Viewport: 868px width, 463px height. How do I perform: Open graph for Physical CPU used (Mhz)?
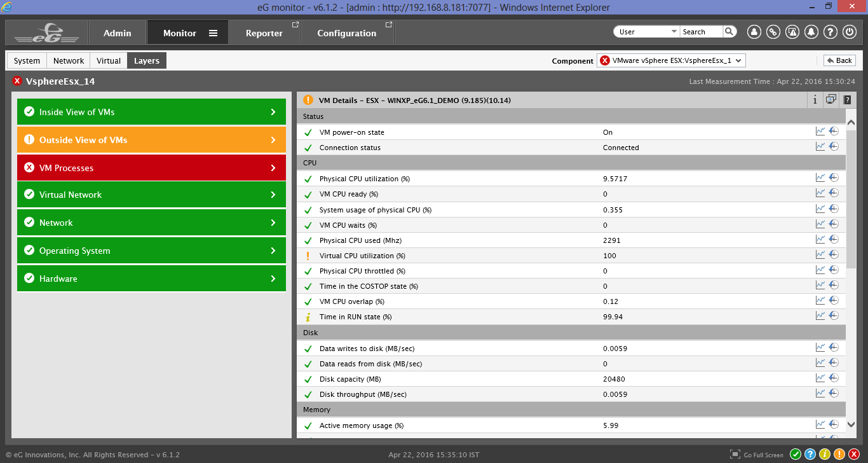pos(820,239)
